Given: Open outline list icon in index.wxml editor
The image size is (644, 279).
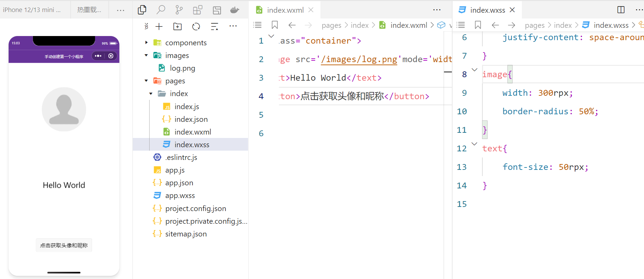Looking at the screenshot, I should click(257, 25).
